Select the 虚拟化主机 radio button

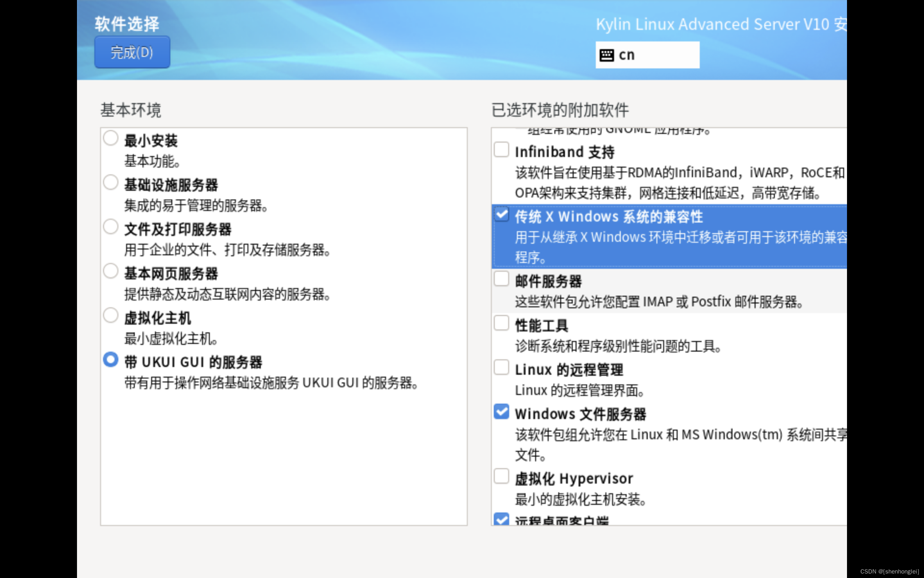(x=110, y=315)
